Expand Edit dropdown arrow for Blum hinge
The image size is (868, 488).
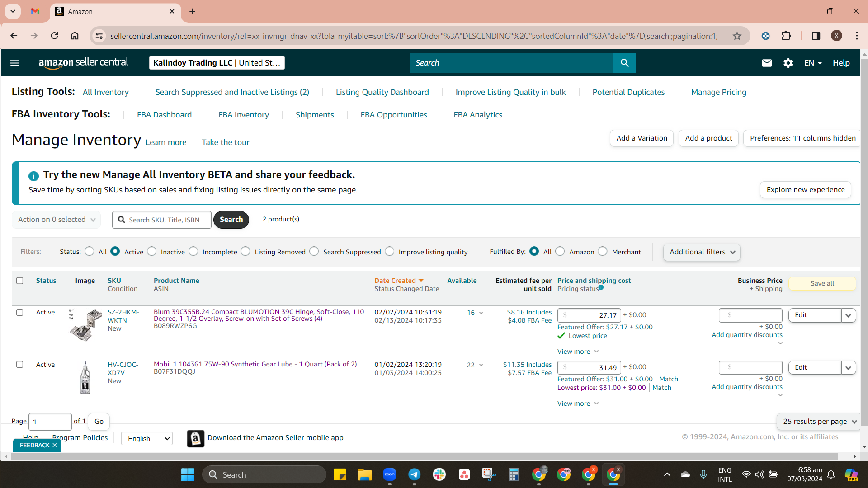pos(849,315)
